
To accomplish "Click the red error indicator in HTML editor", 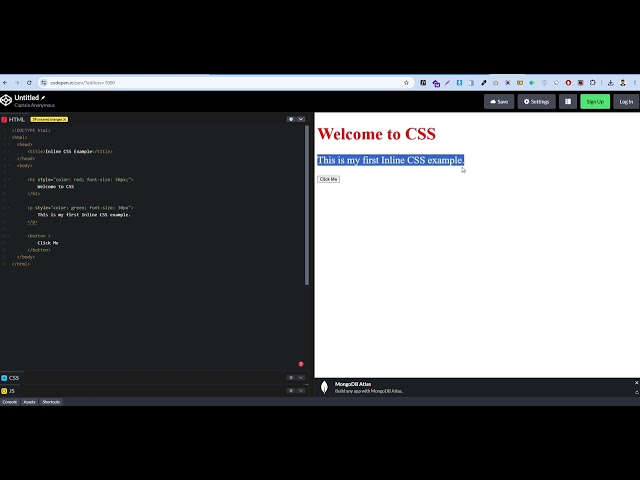I will (301, 364).
